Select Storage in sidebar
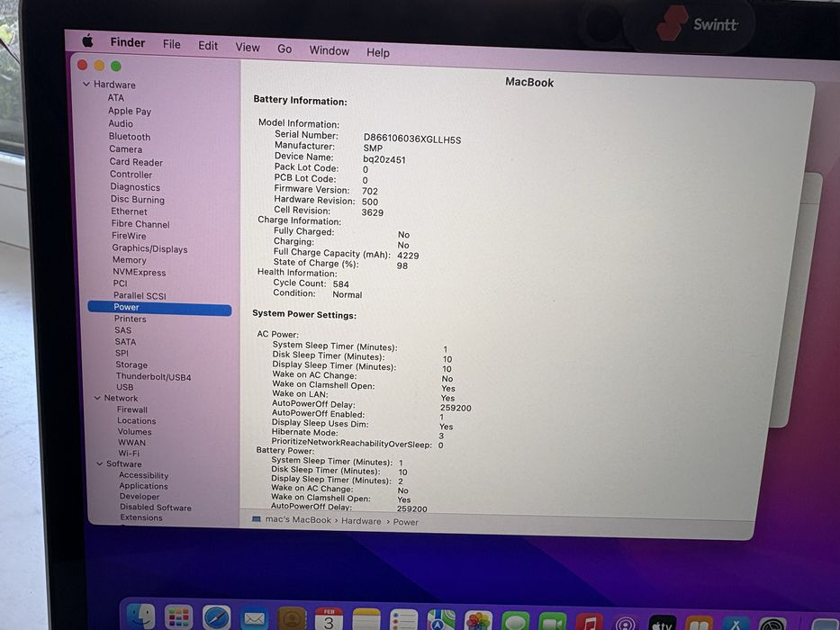The height and width of the screenshot is (630, 840). coord(131,364)
